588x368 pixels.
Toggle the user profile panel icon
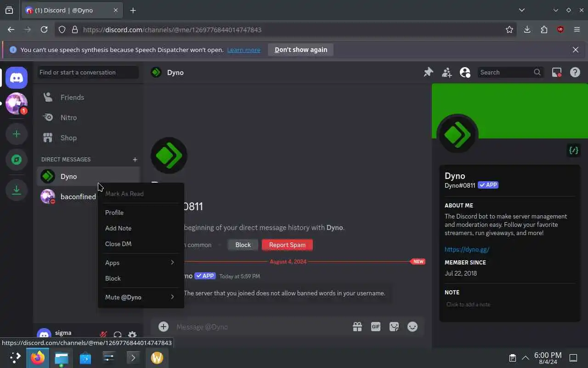(x=465, y=72)
